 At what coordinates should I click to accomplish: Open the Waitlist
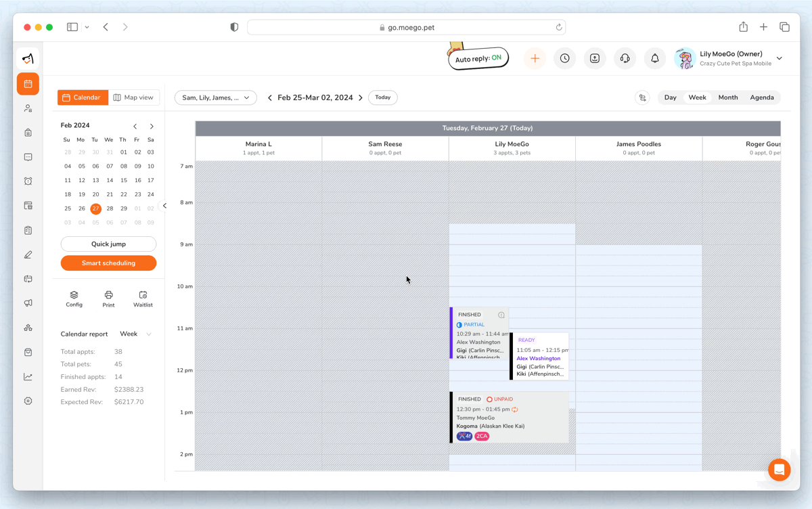point(143,298)
